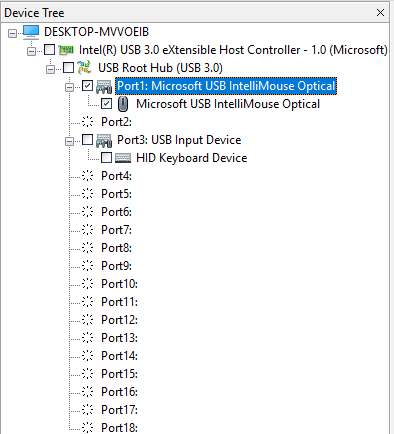Click the empty port icon for Port11

(87, 302)
